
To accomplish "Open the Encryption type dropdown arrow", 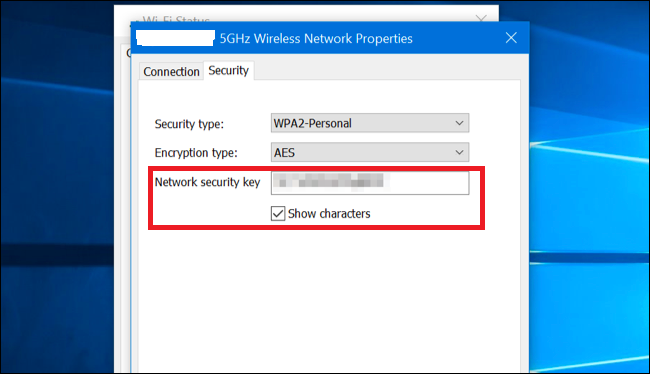I will [459, 152].
